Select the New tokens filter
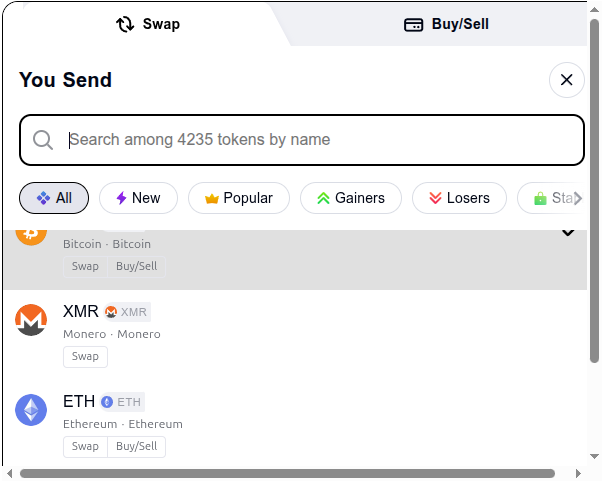The width and height of the screenshot is (603, 491). pos(138,198)
